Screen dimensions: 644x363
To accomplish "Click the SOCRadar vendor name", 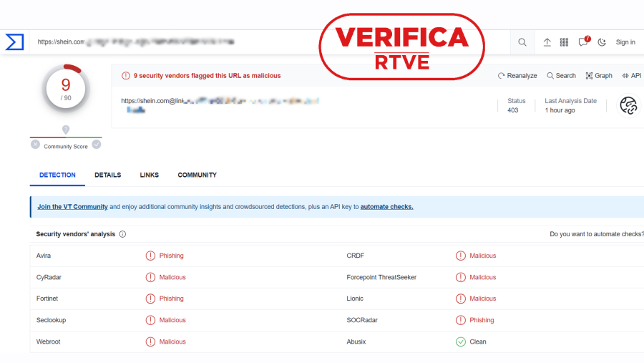I will tap(362, 320).
